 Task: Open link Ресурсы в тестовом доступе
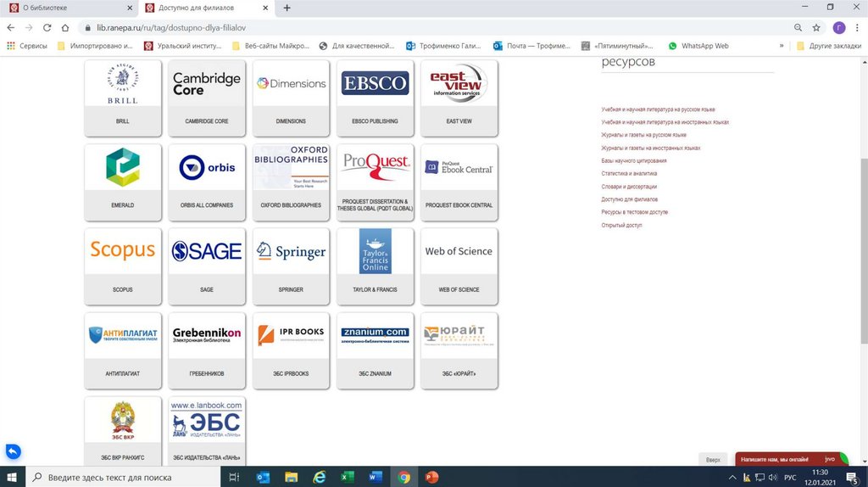[x=634, y=212]
